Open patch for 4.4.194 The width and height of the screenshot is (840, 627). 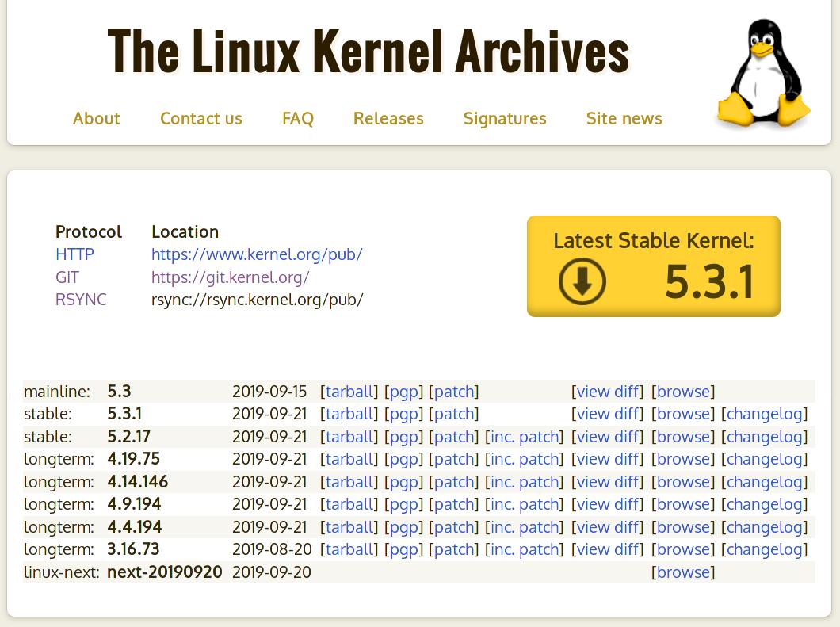tap(454, 527)
